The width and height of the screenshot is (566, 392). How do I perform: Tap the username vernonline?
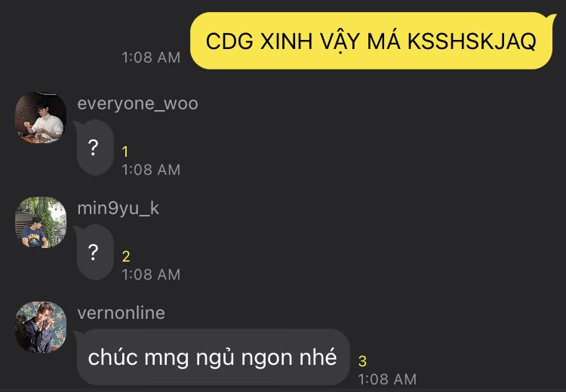[121, 313]
